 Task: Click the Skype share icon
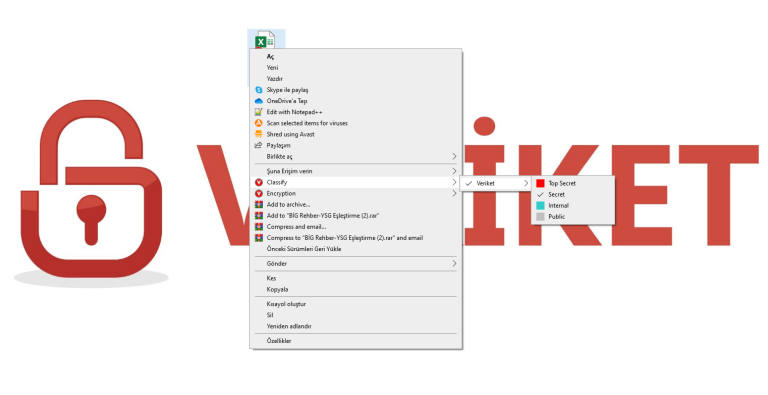pyautogui.click(x=259, y=90)
